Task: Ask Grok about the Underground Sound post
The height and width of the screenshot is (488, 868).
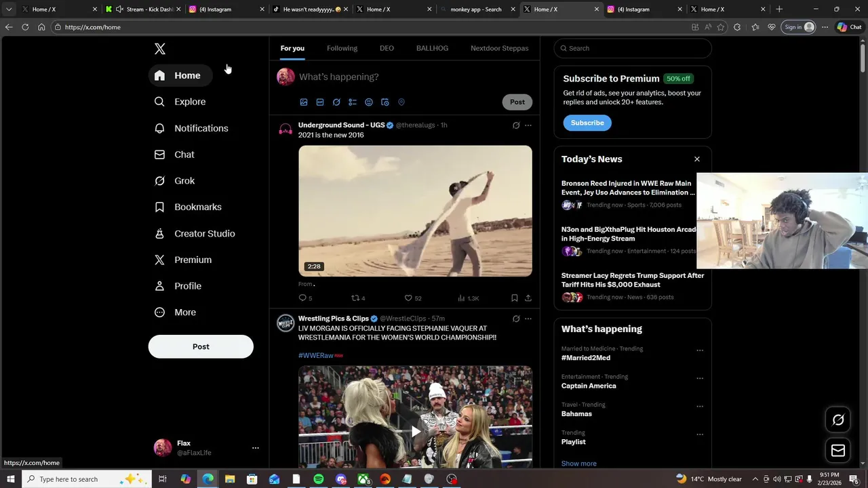Action: click(x=516, y=125)
